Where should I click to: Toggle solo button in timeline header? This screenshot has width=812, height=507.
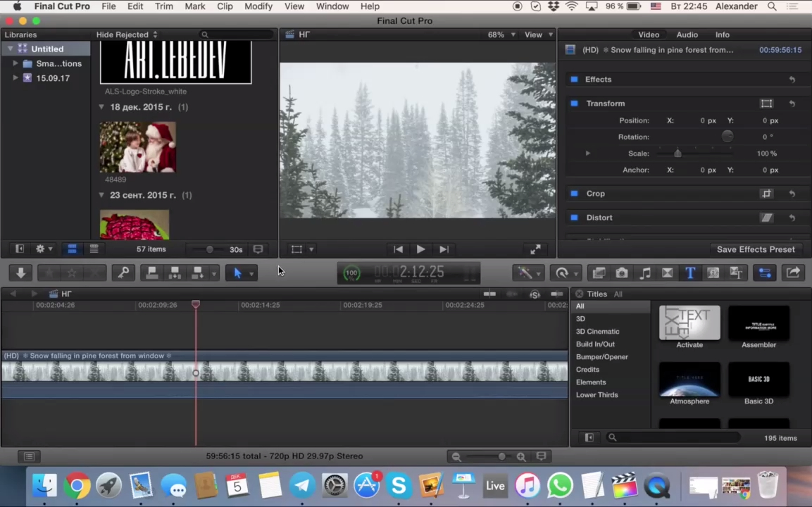[535, 294]
